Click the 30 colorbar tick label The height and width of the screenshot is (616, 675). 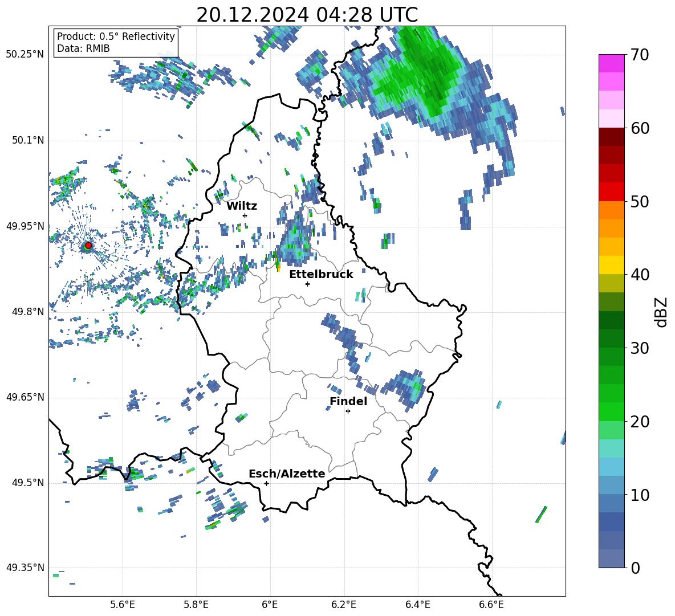639,348
